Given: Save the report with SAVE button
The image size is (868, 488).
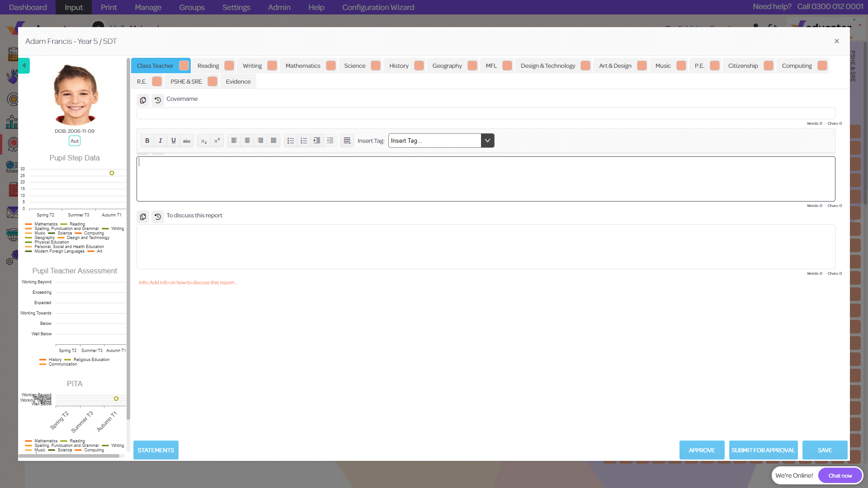Looking at the screenshot, I should (825, 450).
